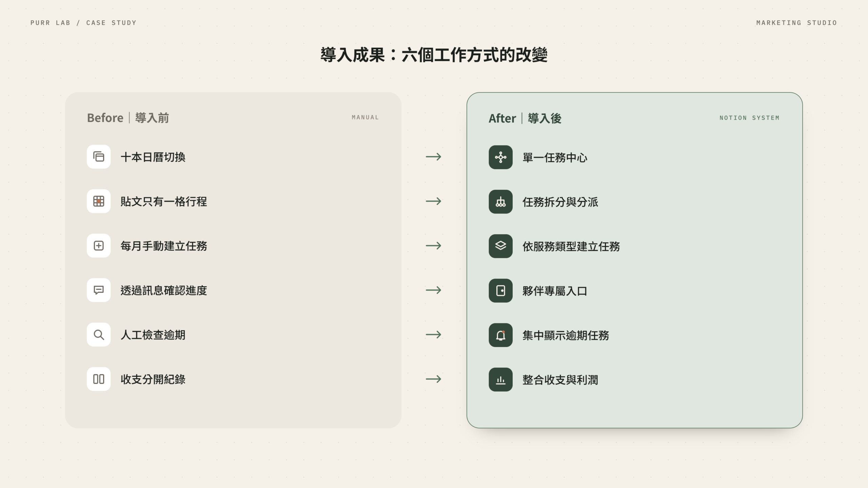Click the layers icon beside 依服務類型建立任務
This screenshot has width=868, height=488.
pos(500,246)
